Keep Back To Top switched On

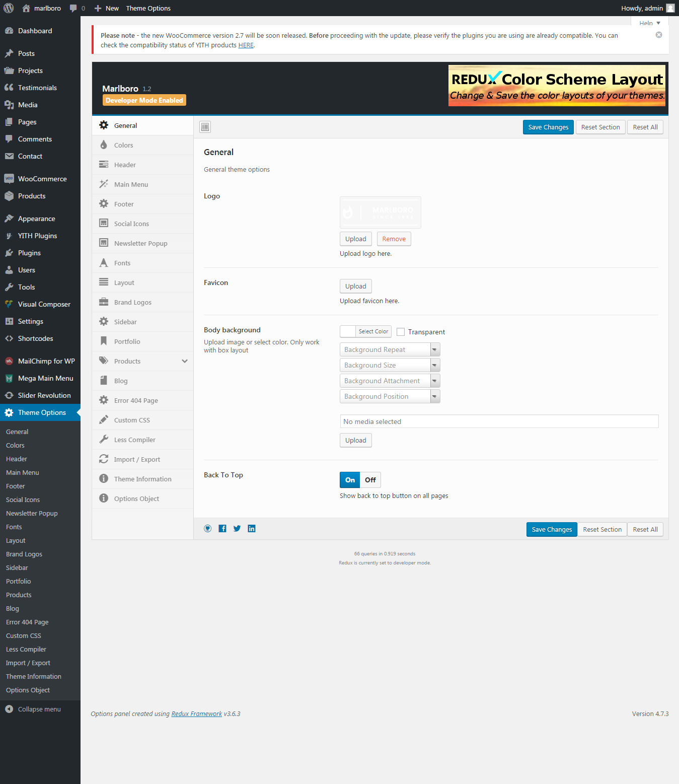[x=349, y=480]
